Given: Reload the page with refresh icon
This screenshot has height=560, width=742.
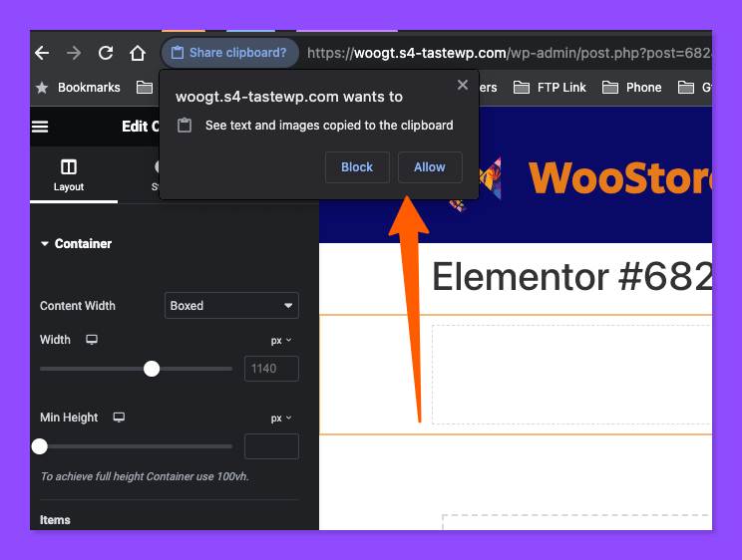Looking at the screenshot, I should 105,53.
